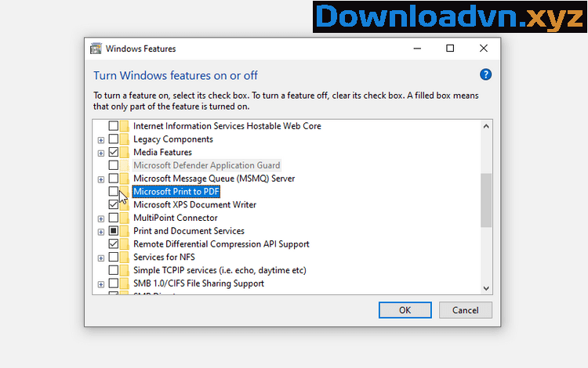Click the scroll up arrow of the list
588x368 pixels.
point(486,126)
